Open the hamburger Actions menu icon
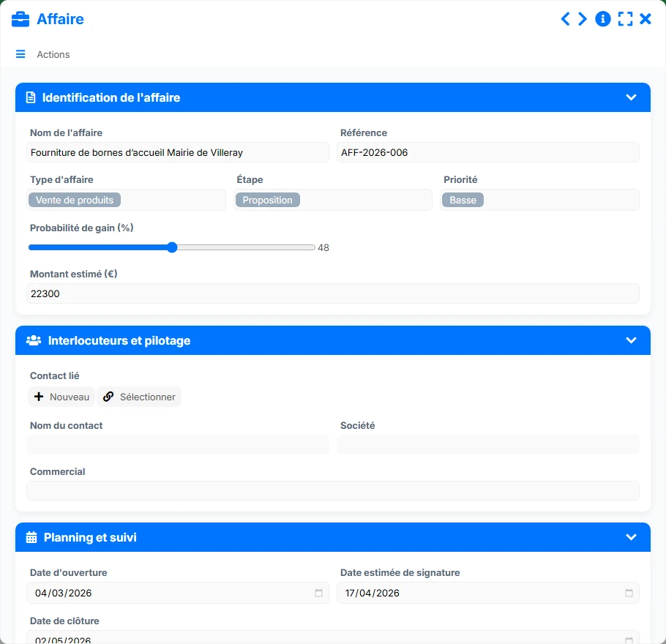This screenshot has width=666, height=644. pos(20,54)
